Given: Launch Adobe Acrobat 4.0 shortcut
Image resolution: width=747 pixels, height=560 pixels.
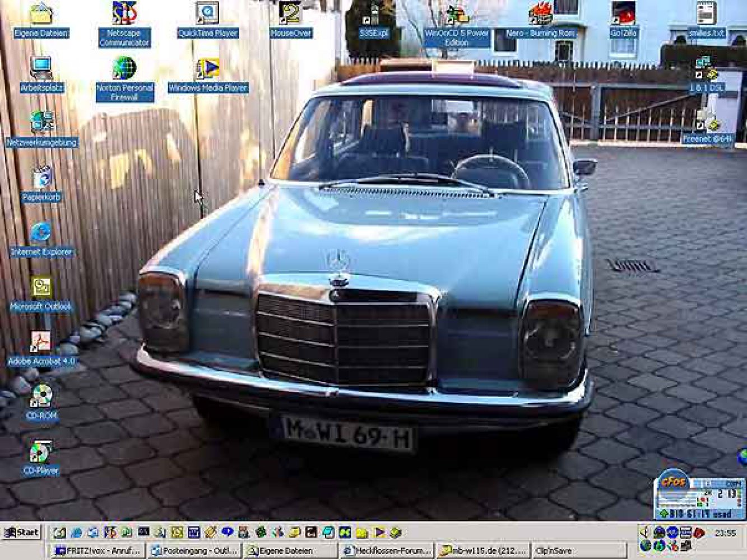Looking at the screenshot, I should click(x=41, y=348).
